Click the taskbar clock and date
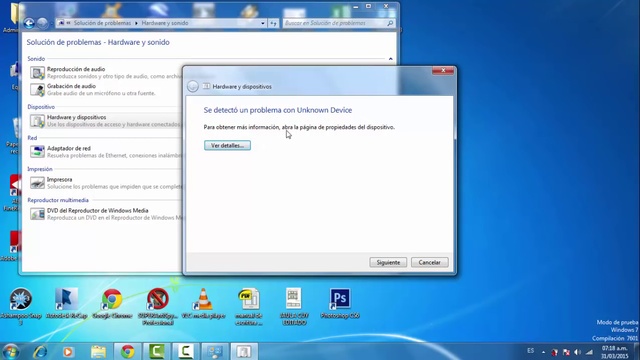Image resolution: width=640 pixels, height=360 pixels. (x=614, y=352)
